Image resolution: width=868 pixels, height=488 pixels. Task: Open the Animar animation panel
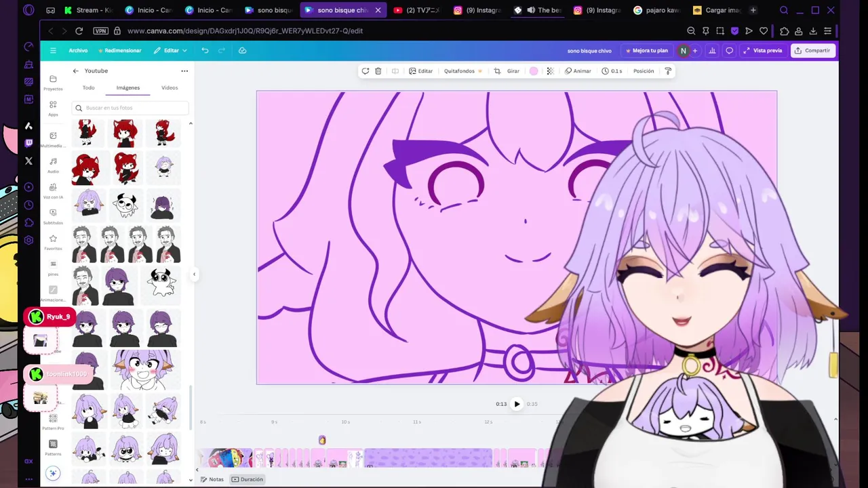pos(578,70)
